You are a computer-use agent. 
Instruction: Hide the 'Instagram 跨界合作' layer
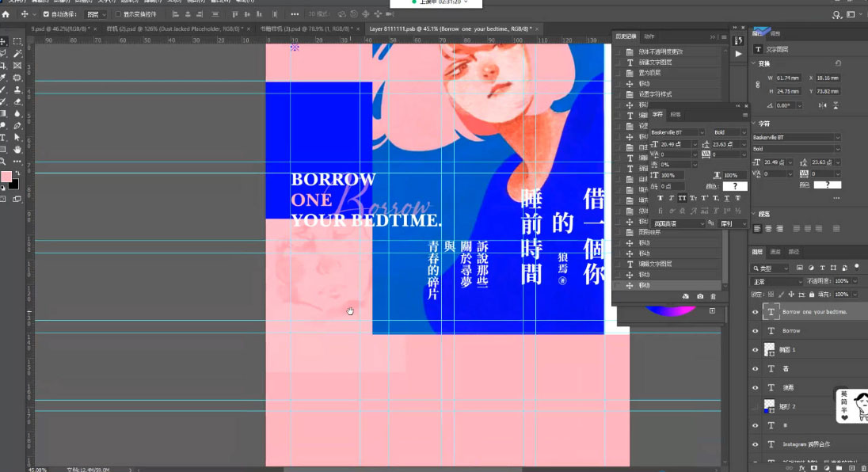pos(755,444)
